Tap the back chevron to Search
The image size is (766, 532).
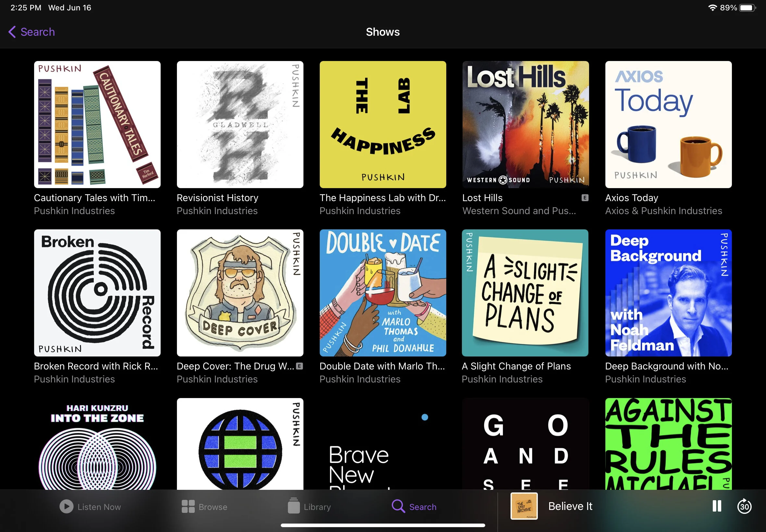coord(12,32)
